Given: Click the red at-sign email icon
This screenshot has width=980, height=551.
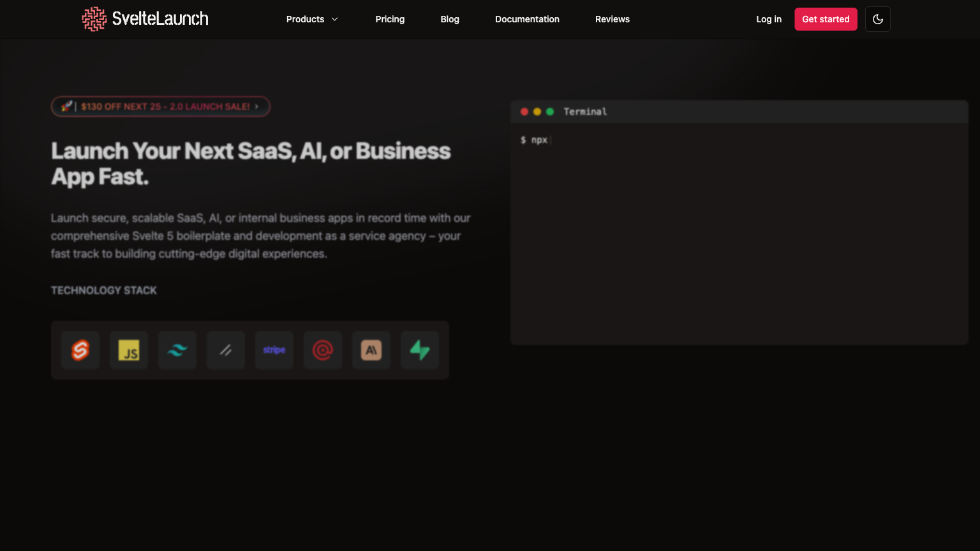Looking at the screenshot, I should (323, 350).
